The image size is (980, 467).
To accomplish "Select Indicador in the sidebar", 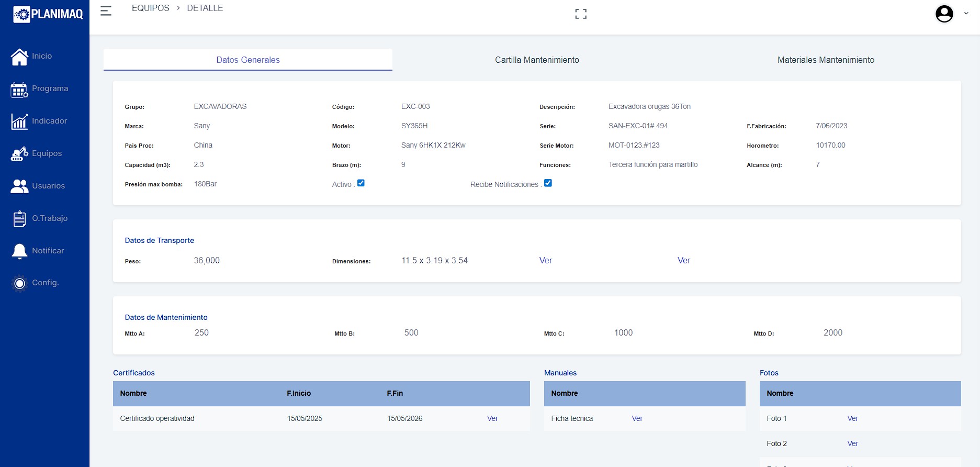I will coord(50,121).
